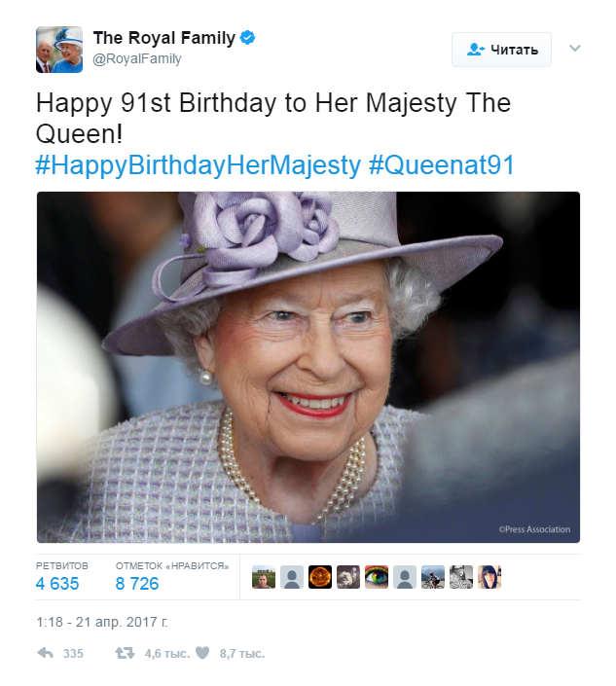View the 8 726 likes list
The width and height of the screenshot is (616, 686).
(x=137, y=584)
